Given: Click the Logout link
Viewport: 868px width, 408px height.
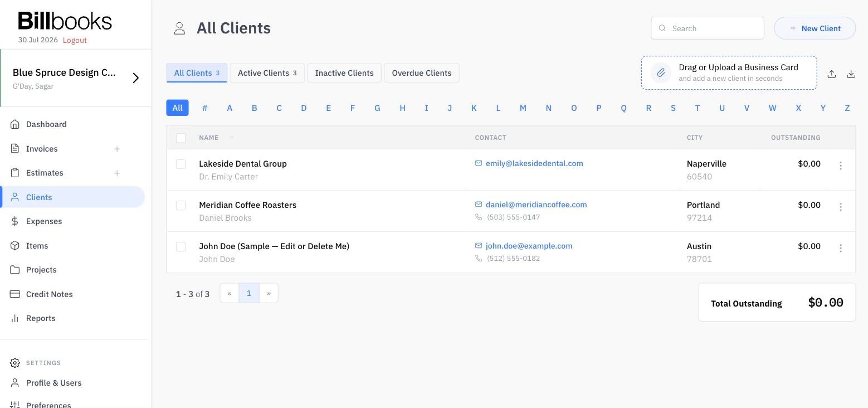Looking at the screenshot, I should click(75, 40).
